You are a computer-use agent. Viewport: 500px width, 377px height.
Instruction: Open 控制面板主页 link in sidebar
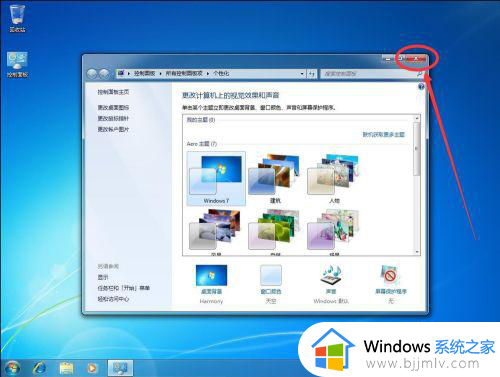pos(113,92)
